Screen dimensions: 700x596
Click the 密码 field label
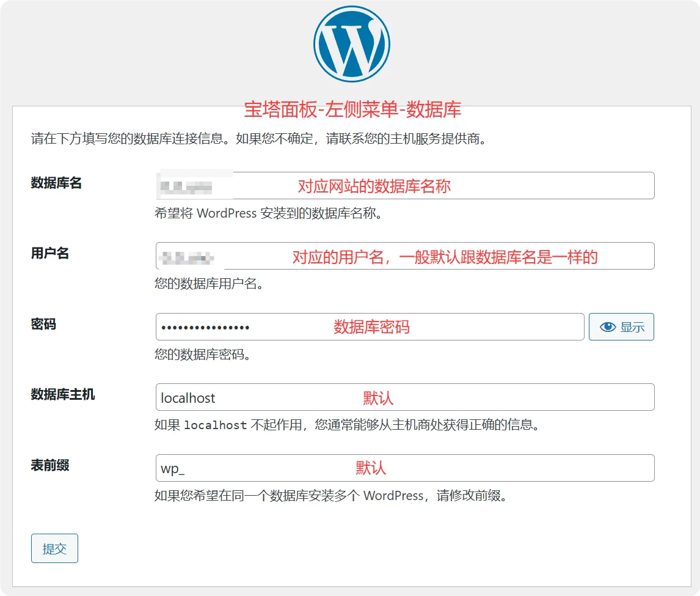tap(43, 325)
